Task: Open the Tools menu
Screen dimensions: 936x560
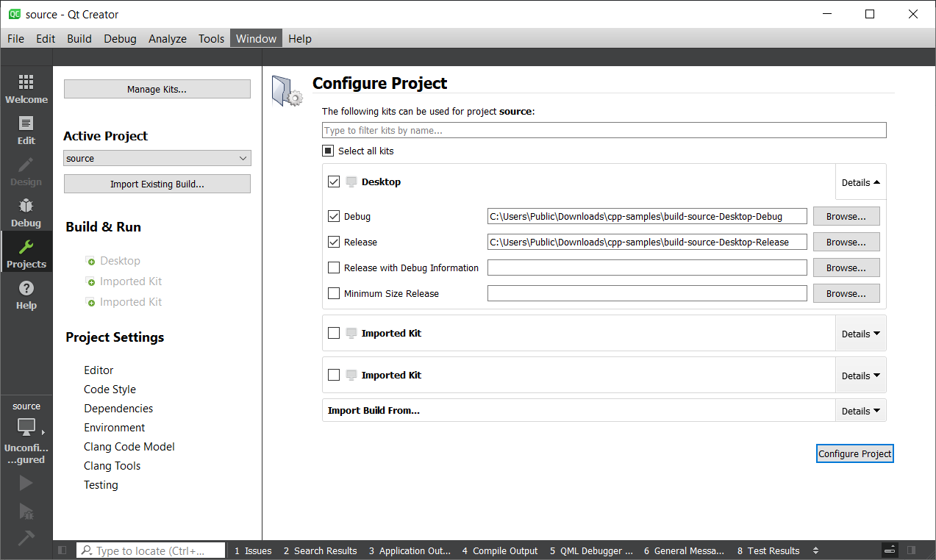Action: [x=211, y=39]
